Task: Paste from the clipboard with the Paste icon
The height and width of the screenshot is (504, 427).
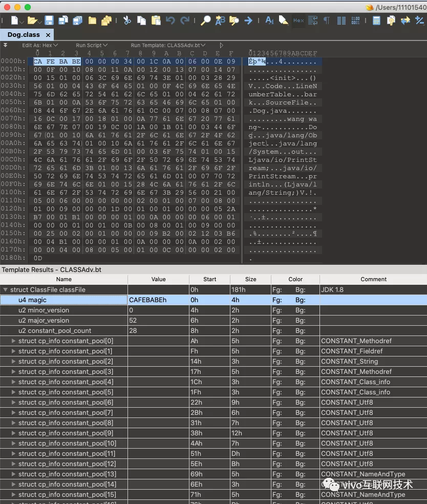Action: (156, 20)
